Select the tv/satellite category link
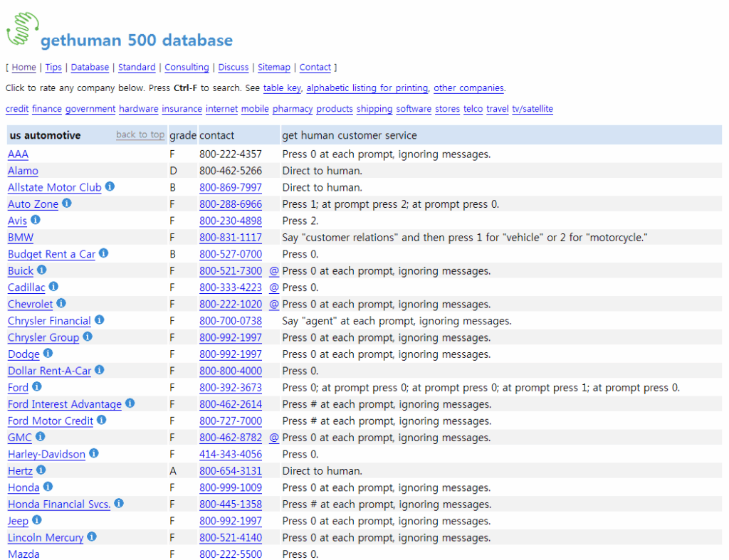Viewport: 729px width, 560px height. coord(533,109)
